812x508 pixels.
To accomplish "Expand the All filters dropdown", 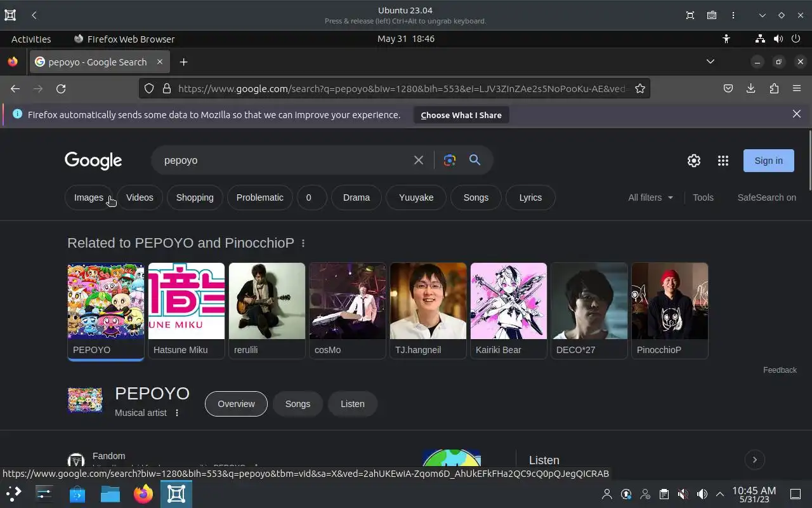I will coord(651,197).
